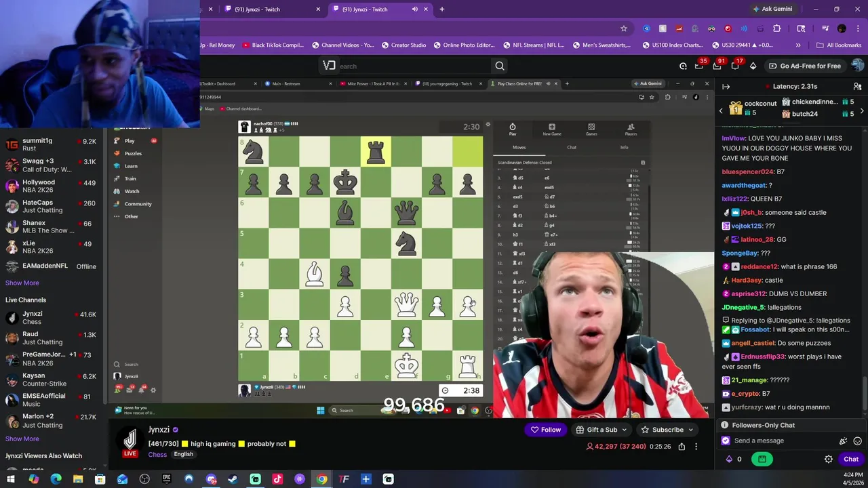
Task: Select the chess.com Players tab
Action: pos(631,129)
